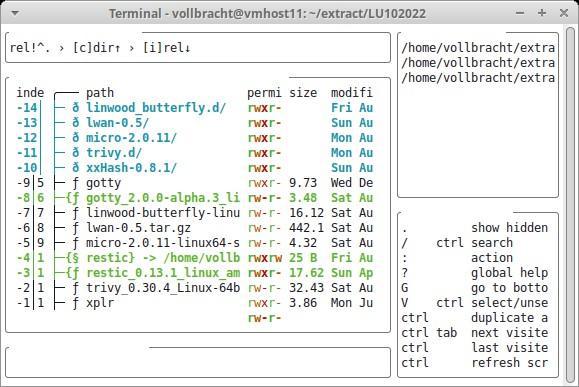
Task: Click the symlink icon beside restic
Action: click(x=76, y=258)
